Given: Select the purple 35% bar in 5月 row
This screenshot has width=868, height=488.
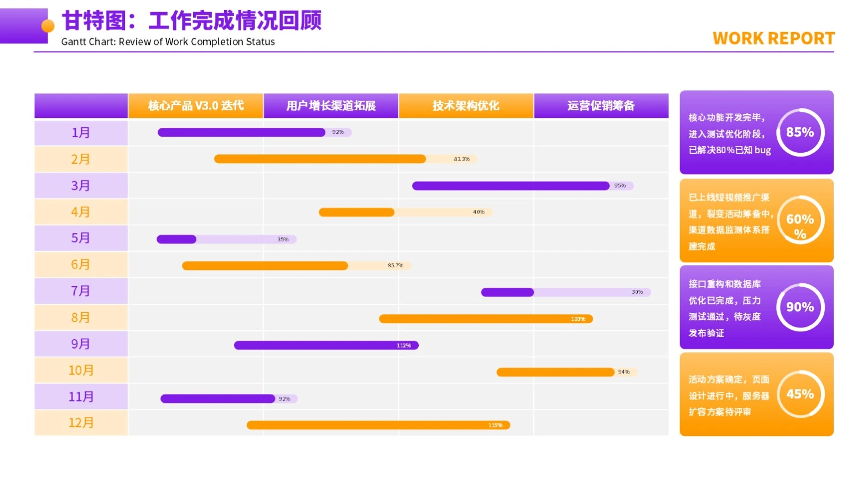Looking at the screenshot, I should [x=176, y=239].
